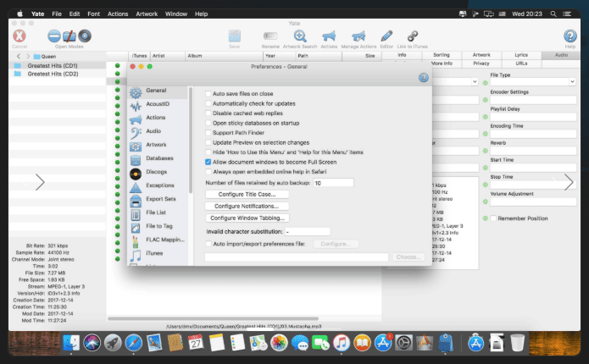Image resolution: width=589 pixels, height=364 pixels.
Task: Click the Save toolbar icon
Action: click(x=235, y=36)
